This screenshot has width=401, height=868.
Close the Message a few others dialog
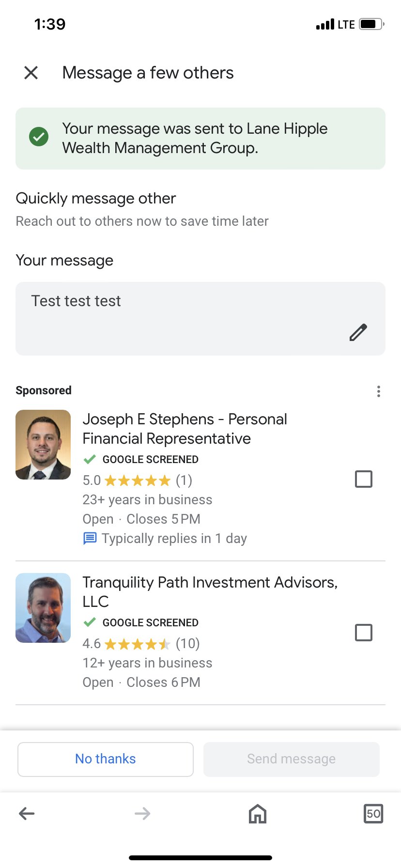[x=31, y=73]
